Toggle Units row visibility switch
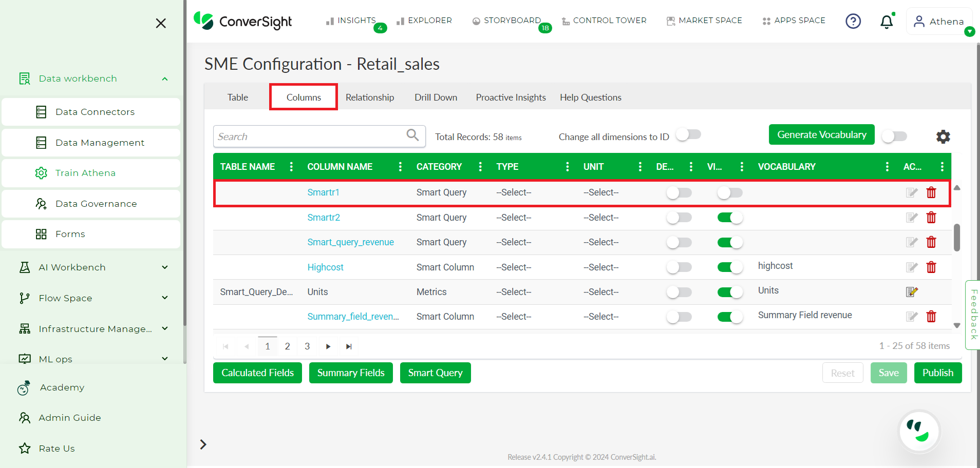The height and width of the screenshot is (468, 980). click(x=730, y=292)
